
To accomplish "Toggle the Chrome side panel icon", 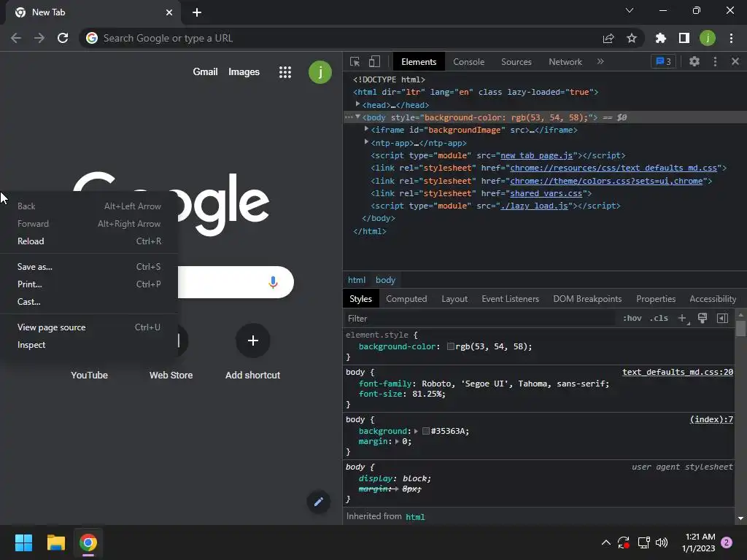I will pos(684,38).
